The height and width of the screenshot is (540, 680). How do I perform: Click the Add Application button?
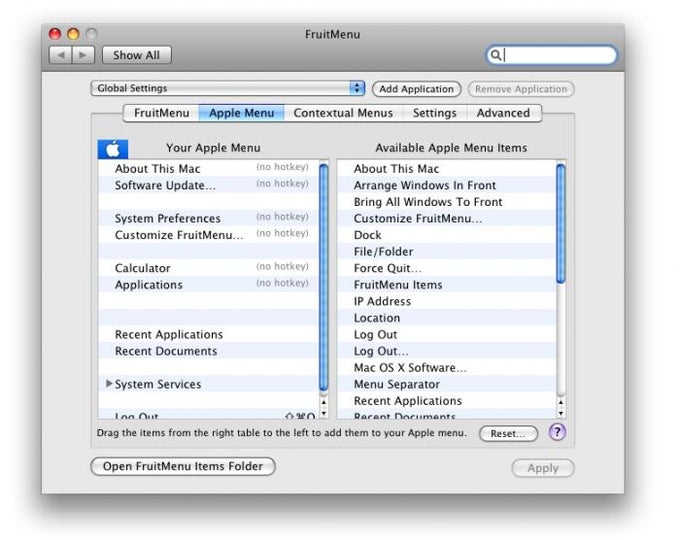click(x=416, y=89)
